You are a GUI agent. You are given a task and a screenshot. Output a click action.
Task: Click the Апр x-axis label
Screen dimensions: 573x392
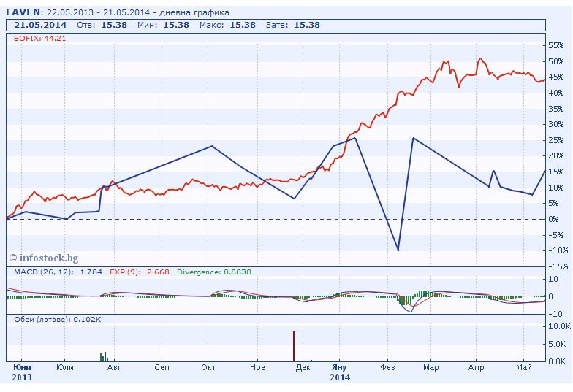tap(476, 367)
